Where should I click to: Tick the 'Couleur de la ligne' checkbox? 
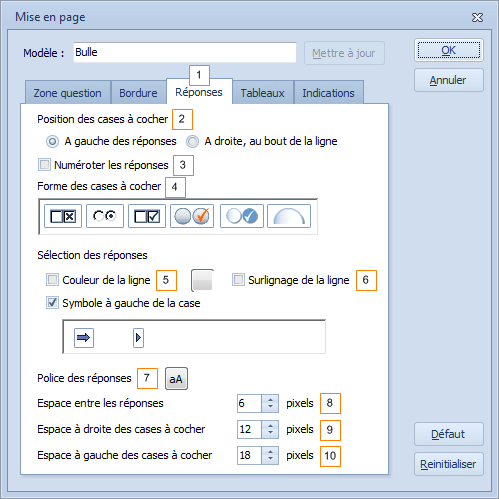[x=52, y=280]
